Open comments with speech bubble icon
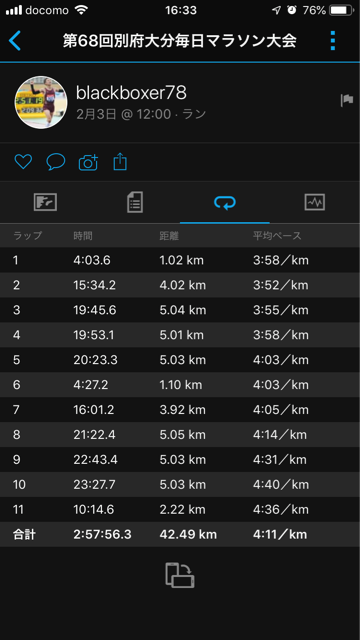 56,162
